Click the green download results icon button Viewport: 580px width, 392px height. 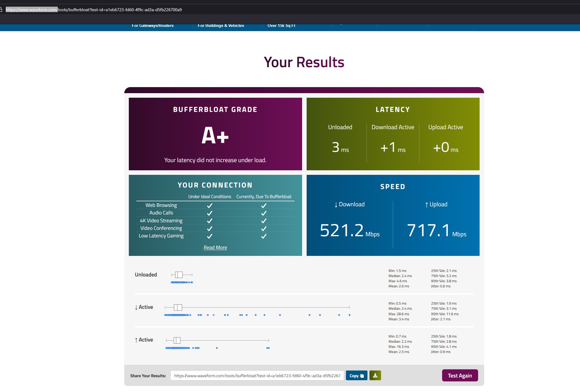pos(375,375)
